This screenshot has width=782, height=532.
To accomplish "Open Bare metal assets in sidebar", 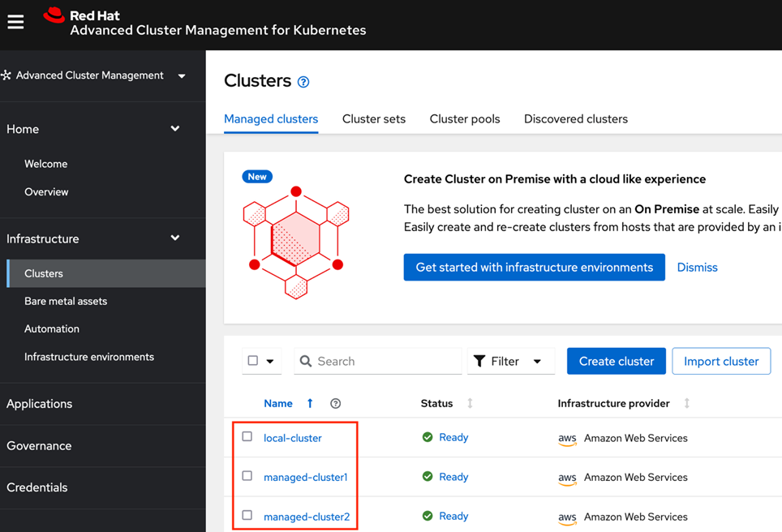I will click(x=66, y=301).
